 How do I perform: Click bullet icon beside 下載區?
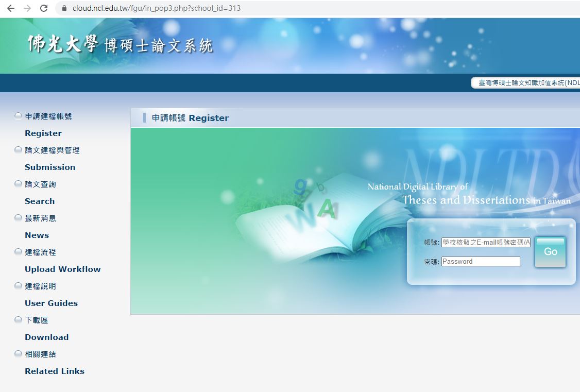click(x=18, y=320)
